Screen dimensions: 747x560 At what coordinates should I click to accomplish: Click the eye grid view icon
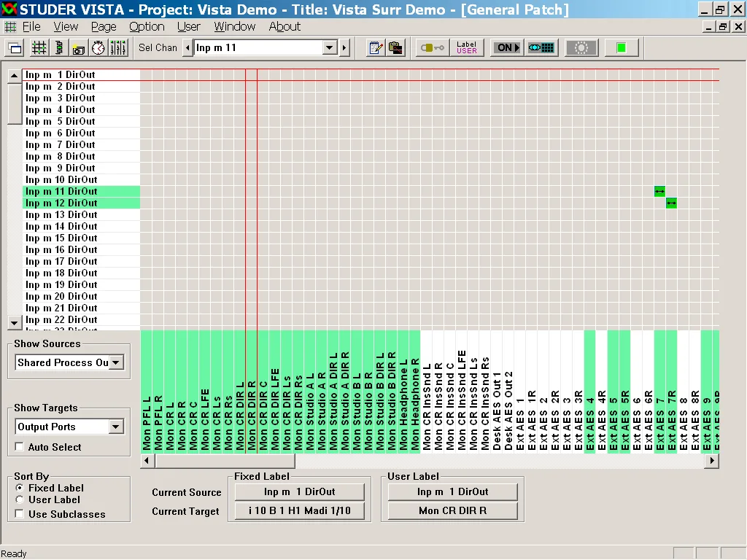tap(541, 48)
